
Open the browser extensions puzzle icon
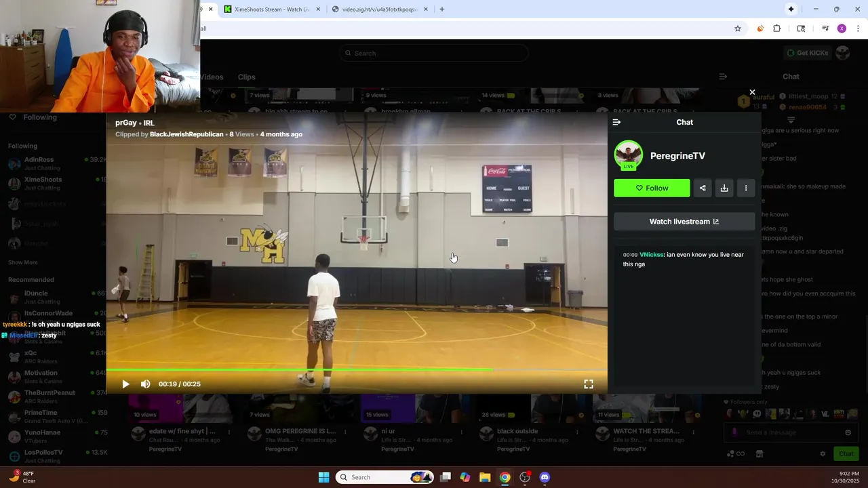tap(777, 28)
